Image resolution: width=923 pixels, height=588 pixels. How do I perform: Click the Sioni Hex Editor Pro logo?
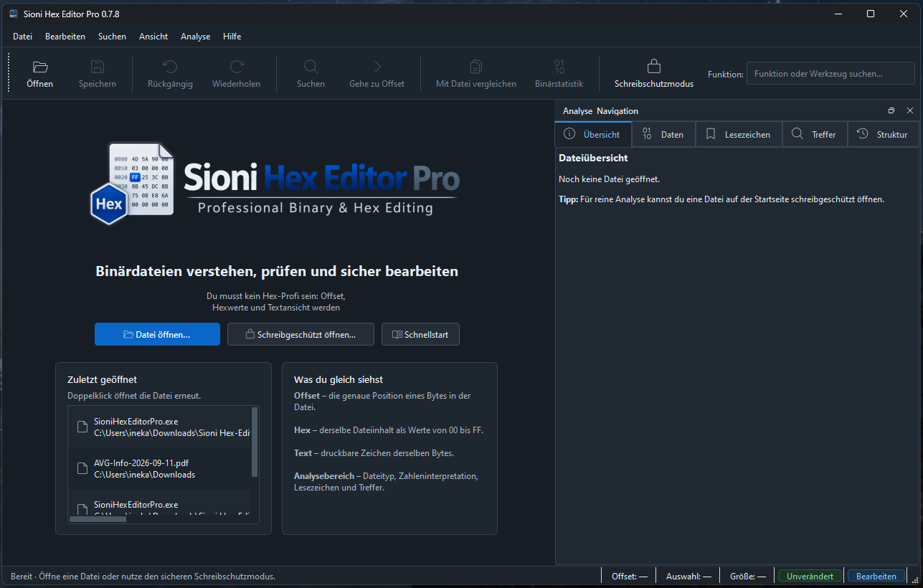coord(275,184)
